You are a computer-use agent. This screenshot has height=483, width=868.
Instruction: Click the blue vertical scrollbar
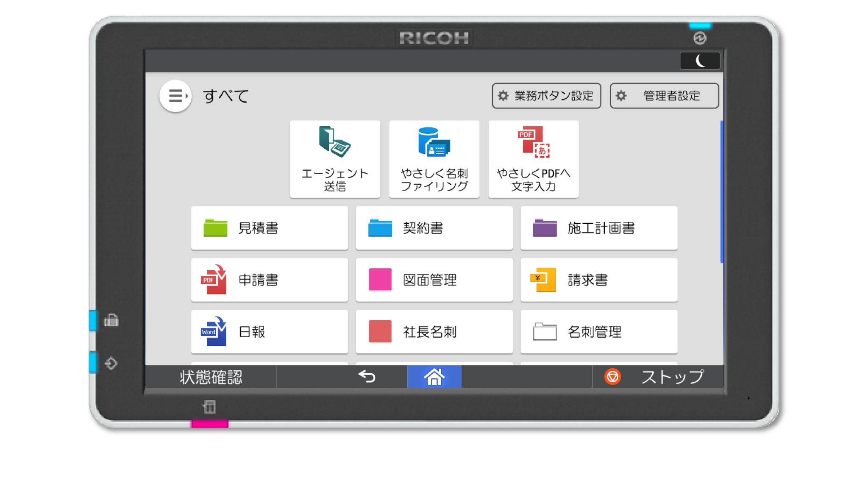pyautogui.click(x=721, y=192)
